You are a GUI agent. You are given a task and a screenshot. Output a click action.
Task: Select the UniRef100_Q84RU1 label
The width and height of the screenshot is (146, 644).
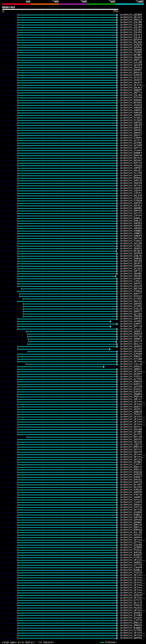click(131, 249)
